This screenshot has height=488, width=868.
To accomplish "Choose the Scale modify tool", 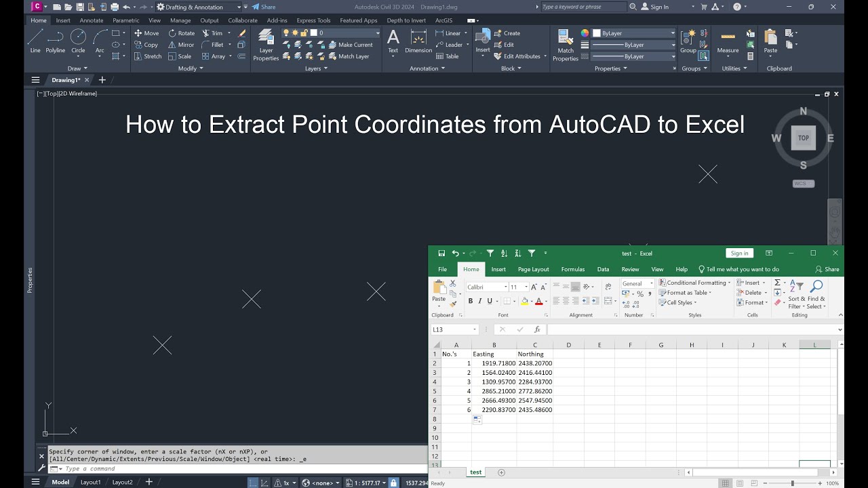I will [180, 56].
